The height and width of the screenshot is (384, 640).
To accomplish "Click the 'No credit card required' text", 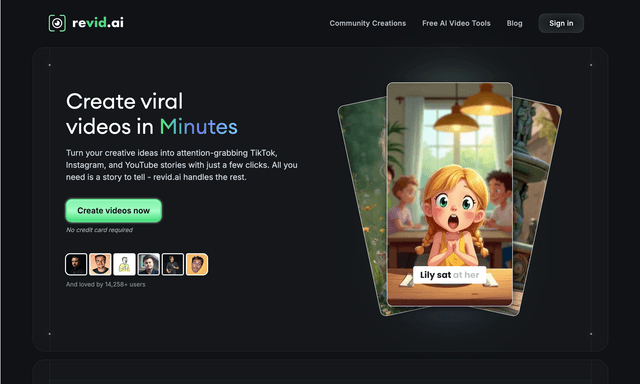I will pos(99,230).
